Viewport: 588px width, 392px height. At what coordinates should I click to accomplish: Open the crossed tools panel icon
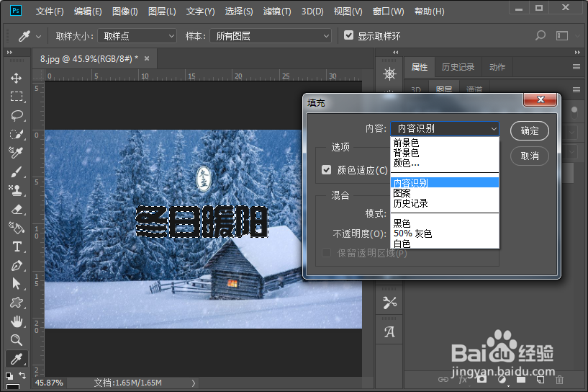point(389,303)
